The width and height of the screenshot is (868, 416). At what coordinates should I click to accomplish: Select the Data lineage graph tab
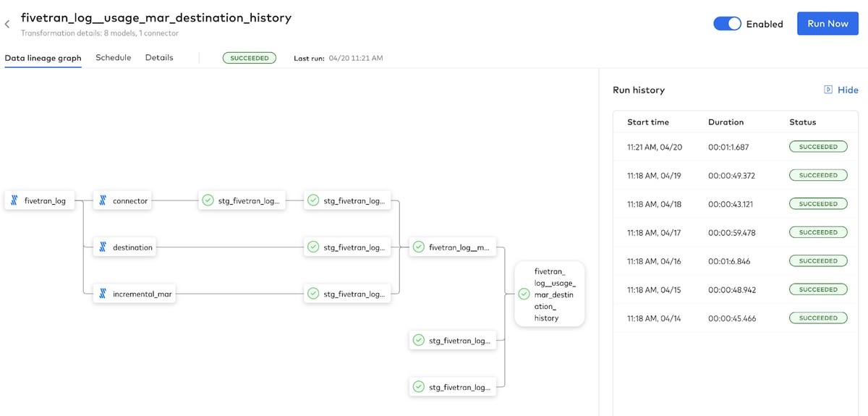point(43,58)
